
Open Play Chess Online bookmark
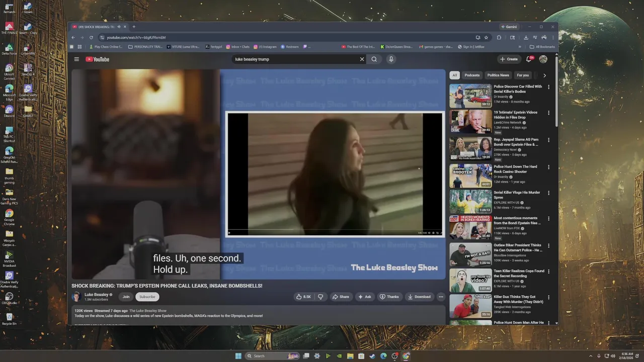[x=106, y=47]
